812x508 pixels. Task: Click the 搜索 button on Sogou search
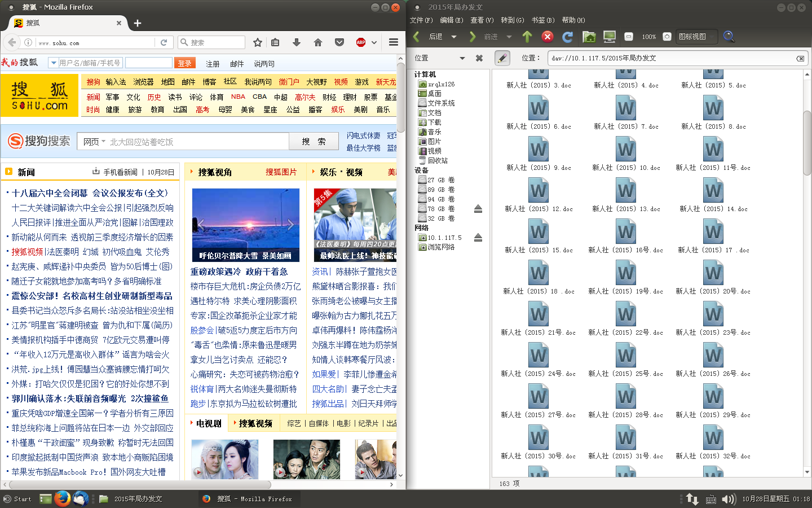(314, 142)
